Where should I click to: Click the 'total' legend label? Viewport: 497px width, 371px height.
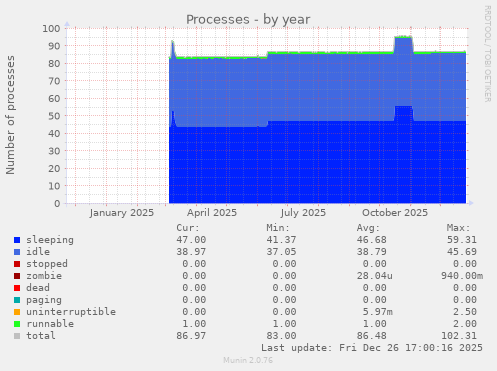(x=41, y=336)
